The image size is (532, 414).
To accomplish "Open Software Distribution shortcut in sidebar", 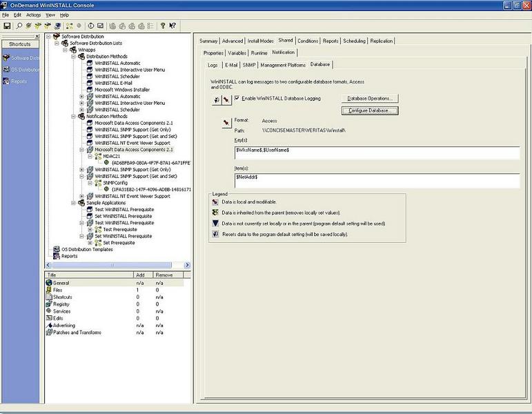I will [21, 58].
